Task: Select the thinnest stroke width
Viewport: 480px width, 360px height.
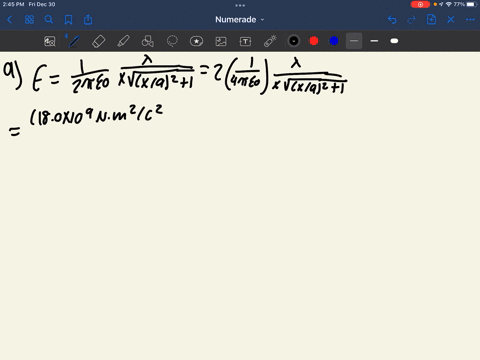Action: point(354,41)
